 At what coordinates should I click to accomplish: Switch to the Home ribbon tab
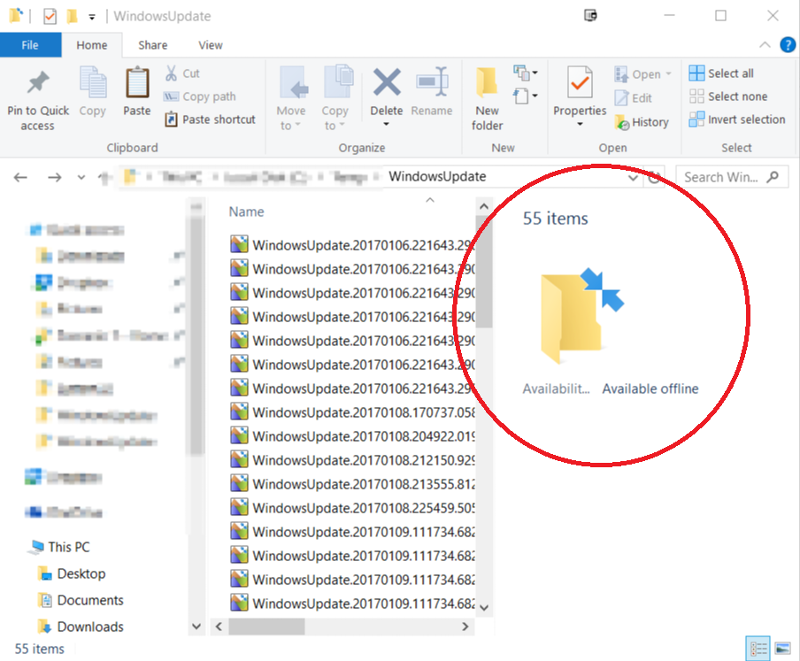point(92,45)
